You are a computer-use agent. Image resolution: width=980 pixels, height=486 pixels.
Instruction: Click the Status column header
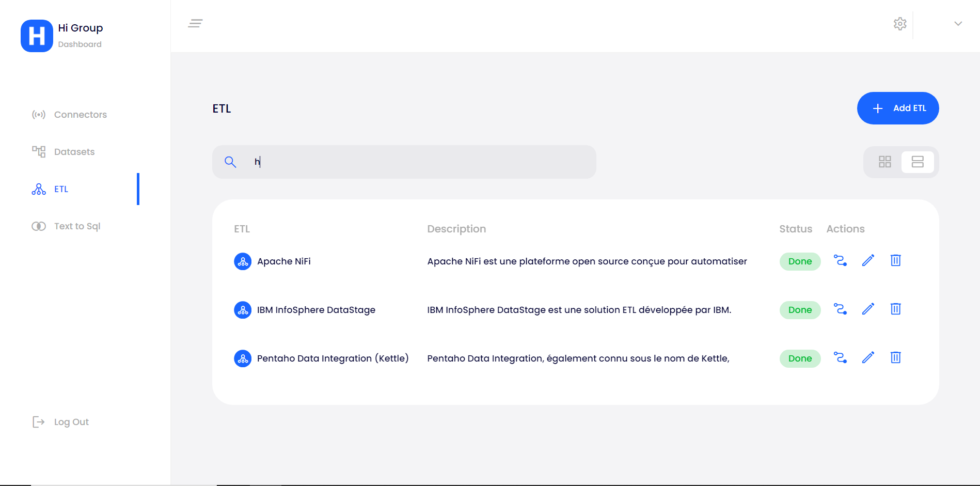point(796,229)
